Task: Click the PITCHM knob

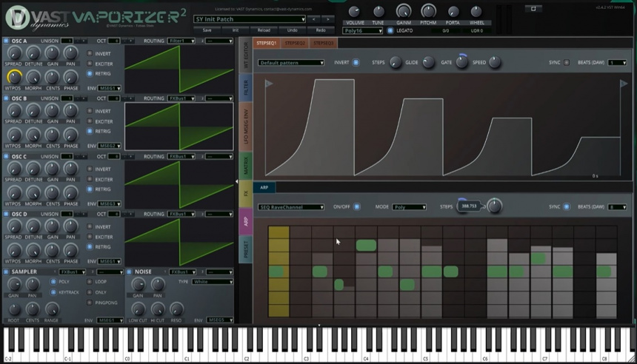Action: click(x=428, y=11)
